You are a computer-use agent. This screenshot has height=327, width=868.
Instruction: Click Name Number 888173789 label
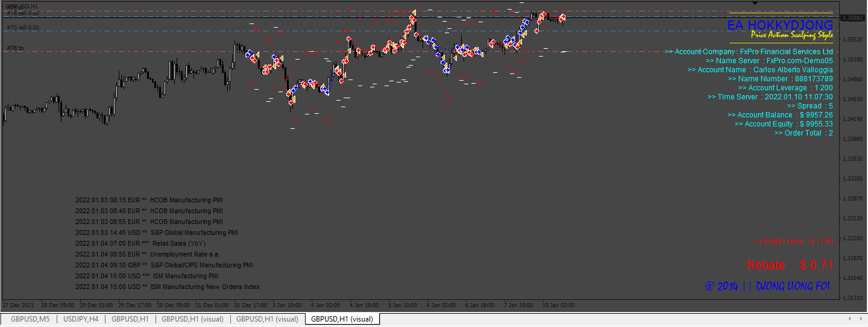781,79
